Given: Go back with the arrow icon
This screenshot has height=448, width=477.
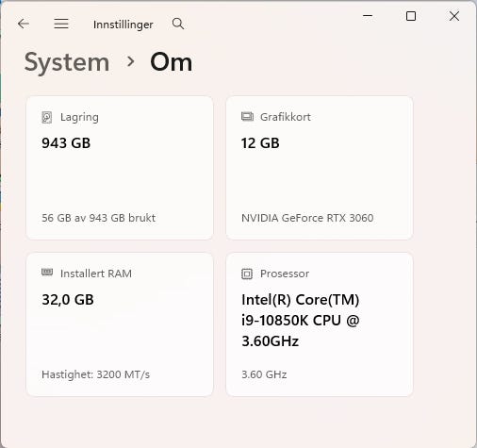Looking at the screenshot, I should (x=24, y=24).
